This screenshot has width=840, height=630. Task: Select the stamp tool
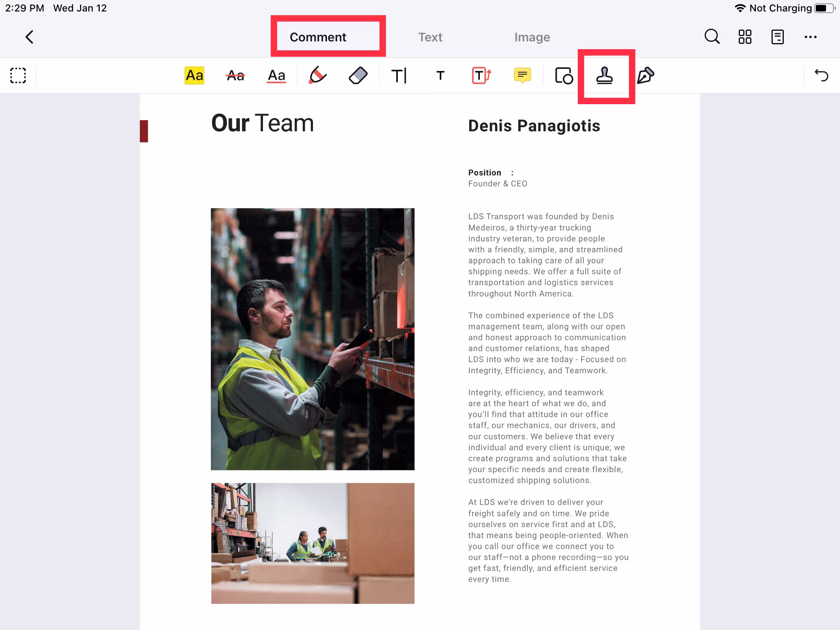(x=605, y=75)
